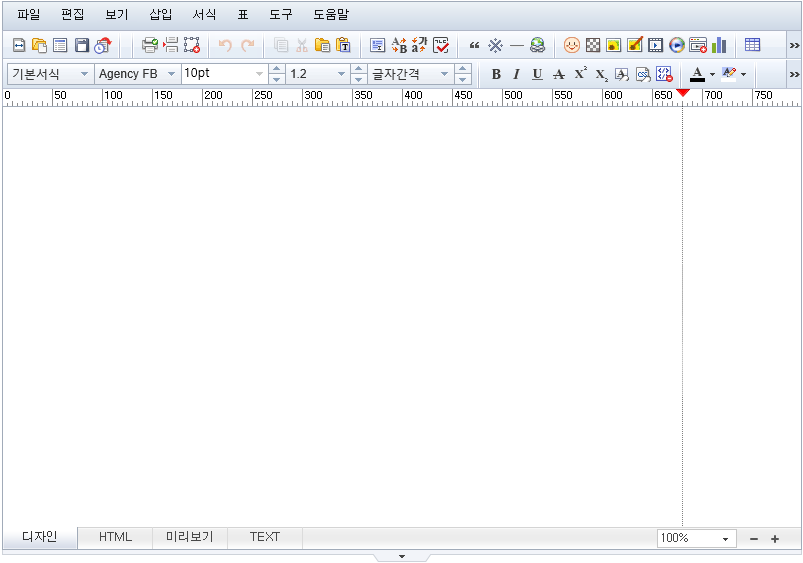The height and width of the screenshot is (563, 803).
Task: Expand formatting toolbar overflow chevron
Action: (794, 74)
